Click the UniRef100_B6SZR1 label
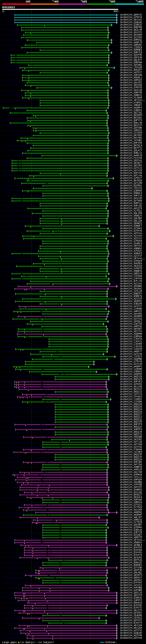Viewport: 146px width, 644px height. pos(131,118)
